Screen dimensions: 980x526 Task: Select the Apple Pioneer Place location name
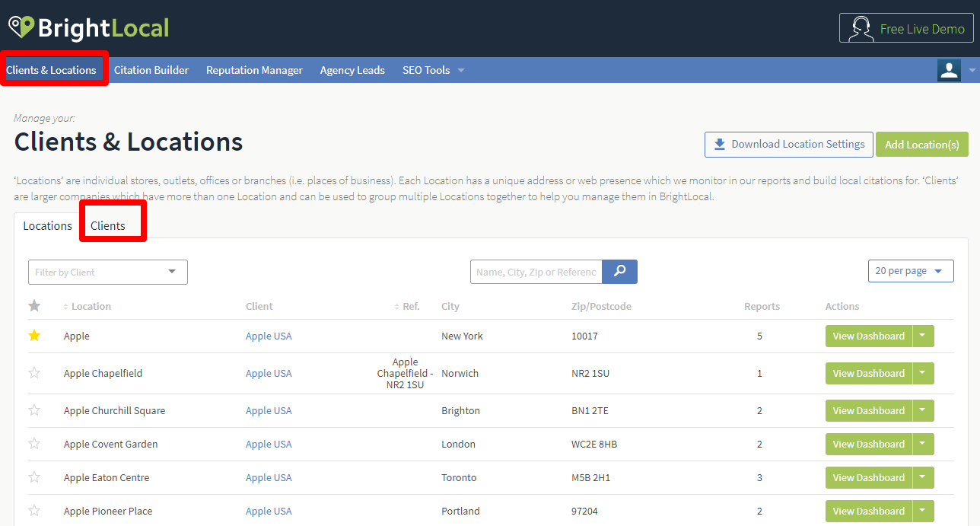click(107, 511)
